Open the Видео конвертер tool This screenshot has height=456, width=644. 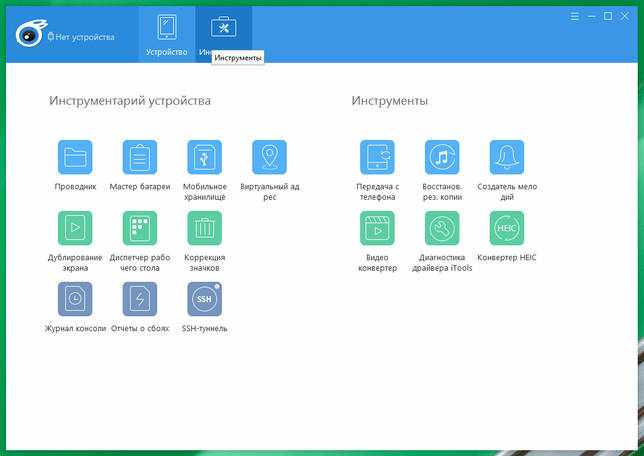pos(377,228)
